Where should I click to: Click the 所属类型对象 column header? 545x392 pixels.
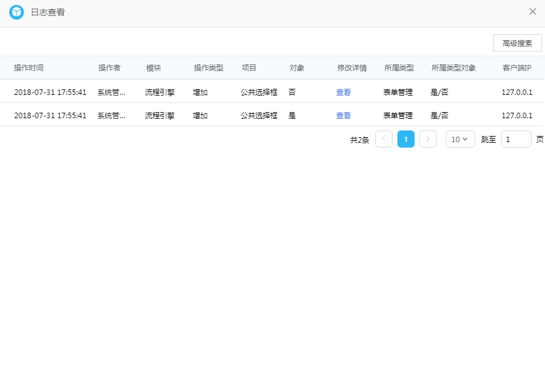[x=454, y=68]
